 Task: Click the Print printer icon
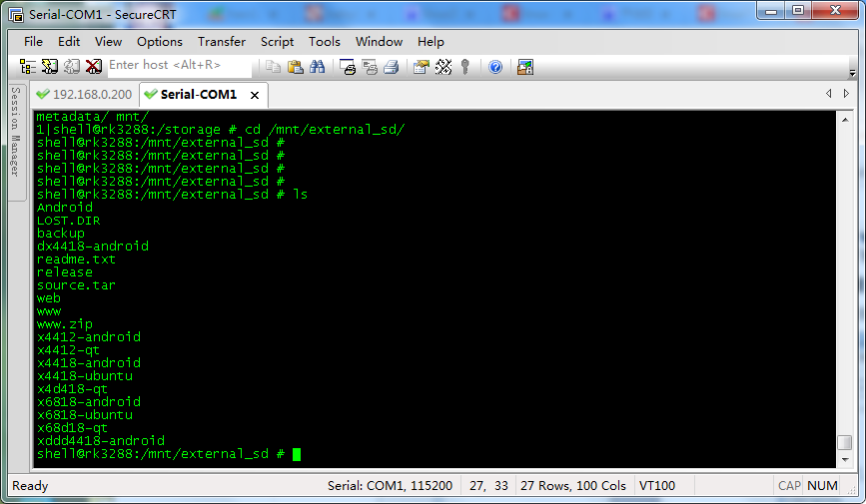tap(392, 67)
